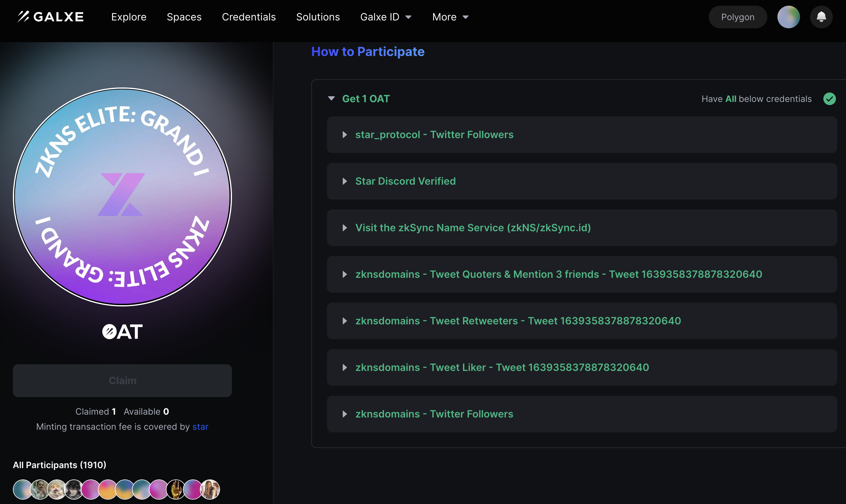Open the last participant avatar photo

coord(210,490)
